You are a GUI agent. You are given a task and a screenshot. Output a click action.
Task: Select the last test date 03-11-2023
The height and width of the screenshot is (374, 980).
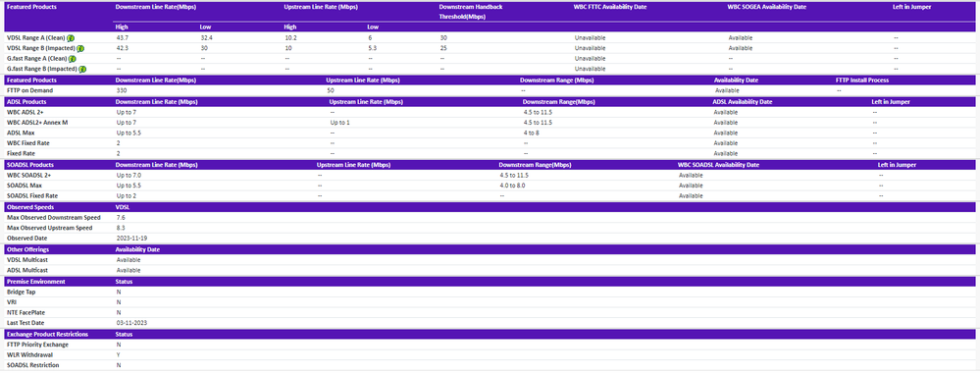point(131,323)
